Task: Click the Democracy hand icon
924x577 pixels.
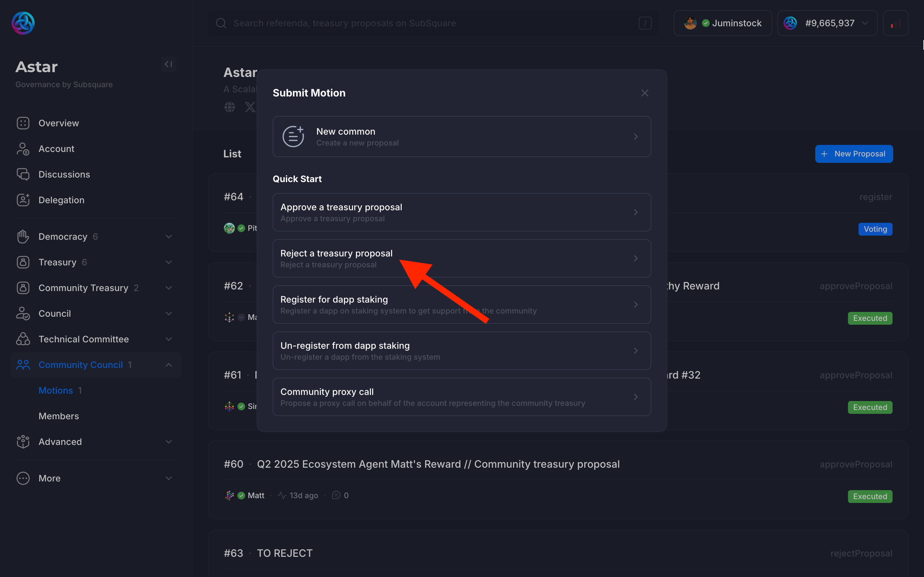Action: coord(23,237)
